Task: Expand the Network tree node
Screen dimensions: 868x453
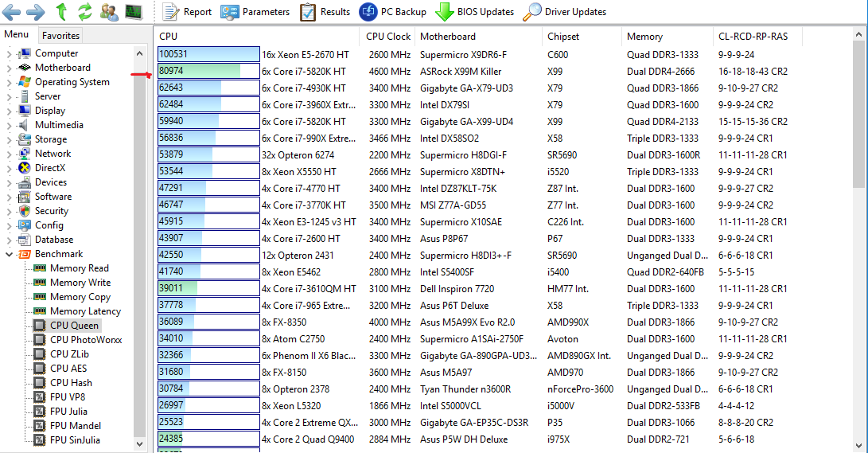Action: [x=9, y=154]
